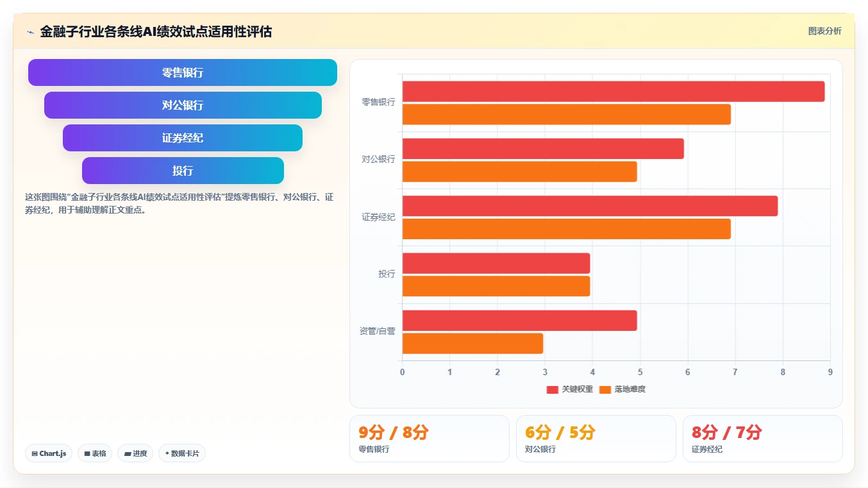Click the red 零售银行 关键权重 bar
Viewport: 868px width, 488px height.
coord(613,91)
